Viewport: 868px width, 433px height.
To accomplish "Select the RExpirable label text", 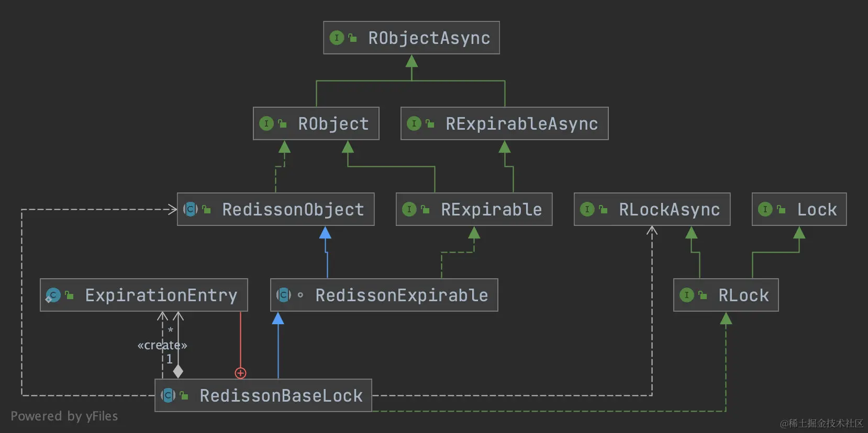I will point(492,210).
